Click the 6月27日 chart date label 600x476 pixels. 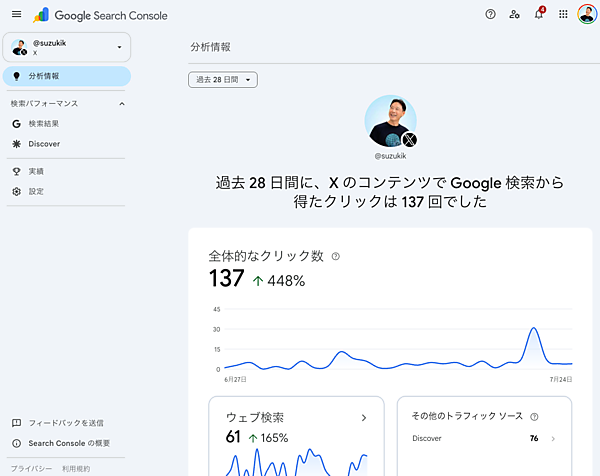[x=235, y=380]
